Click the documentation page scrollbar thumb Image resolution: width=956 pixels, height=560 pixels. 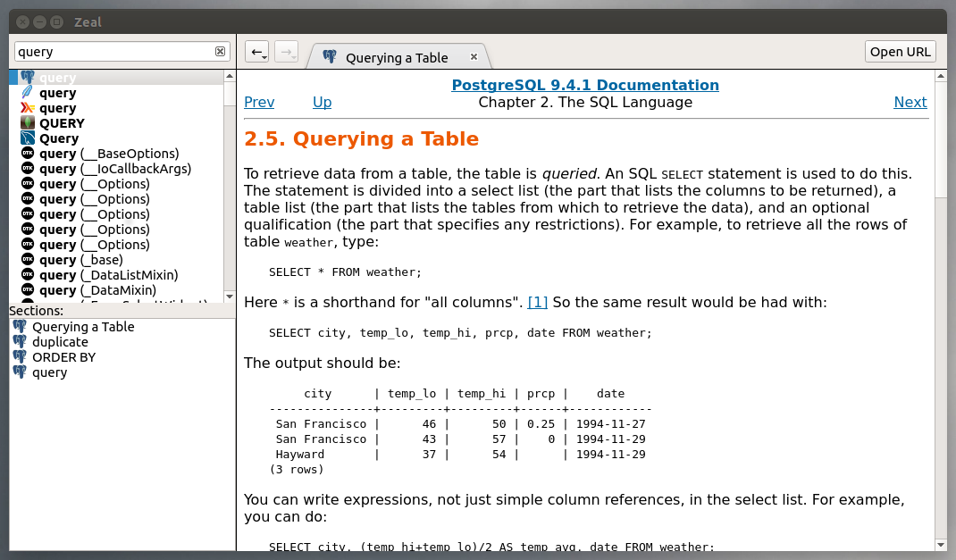(x=941, y=140)
